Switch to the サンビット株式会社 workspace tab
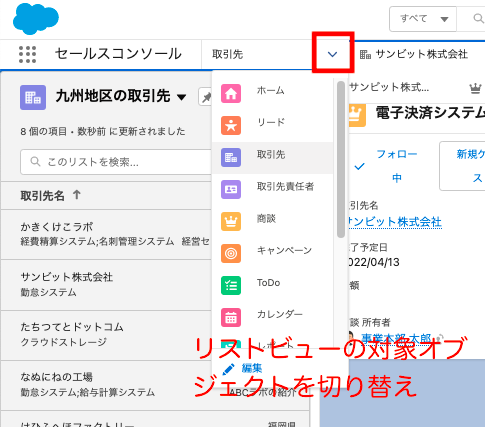Viewport: 485px width, 427px height. tap(418, 54)
